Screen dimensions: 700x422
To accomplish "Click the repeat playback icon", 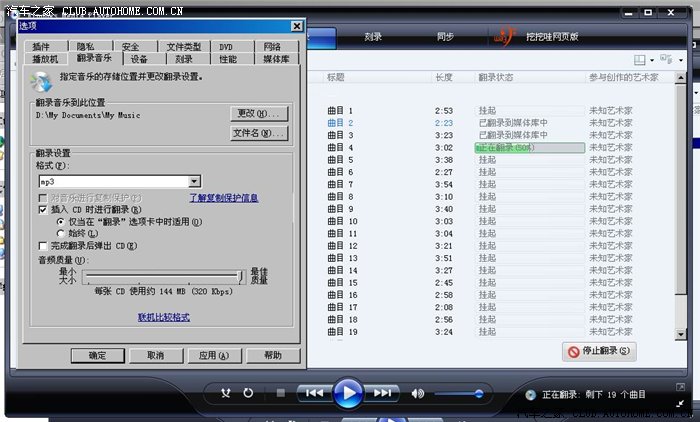I will pos(247,393).
